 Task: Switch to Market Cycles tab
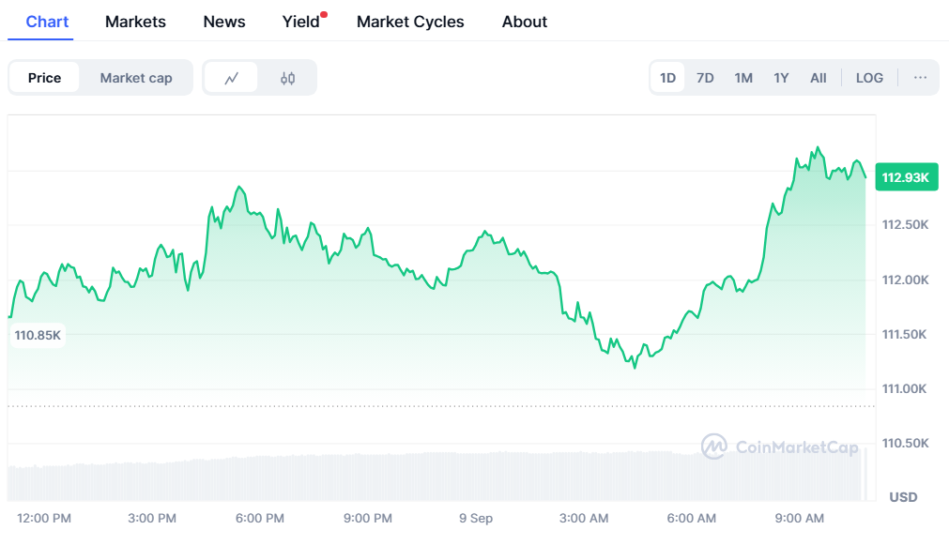point(410,22)
